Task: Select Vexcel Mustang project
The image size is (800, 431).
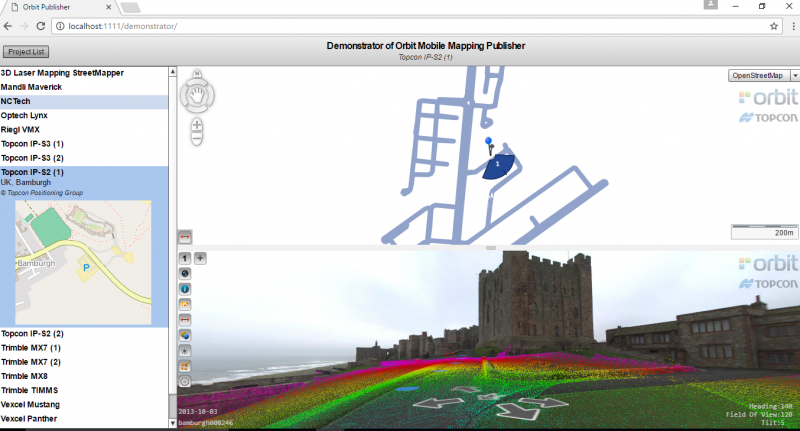Action: 30,404
